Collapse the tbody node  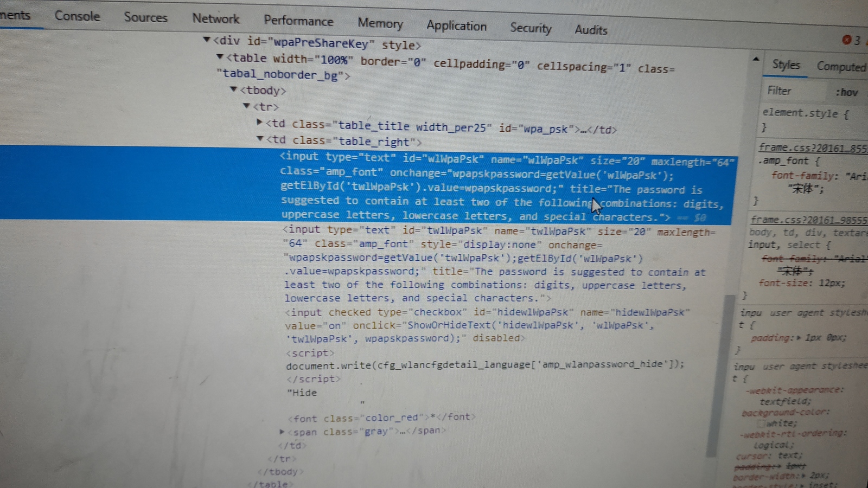coord(233,89)
